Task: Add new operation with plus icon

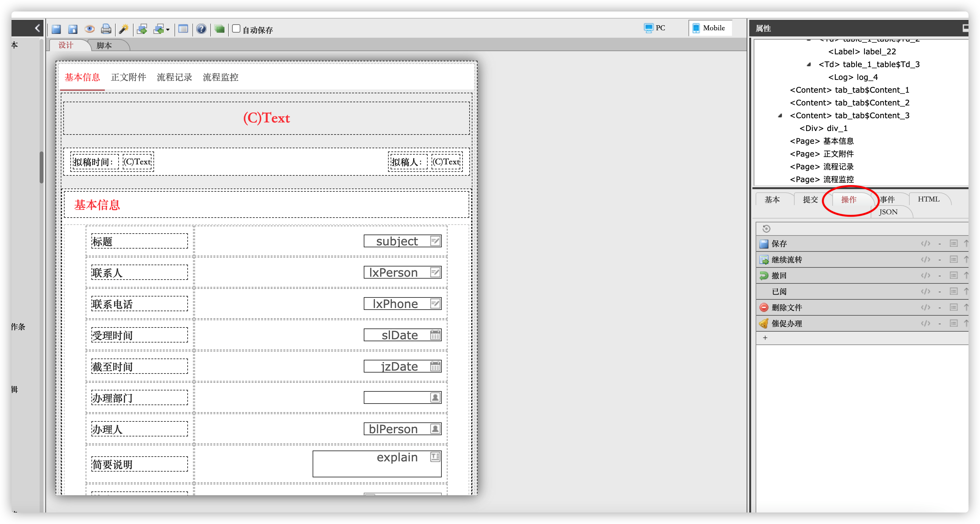Action: 765,338
